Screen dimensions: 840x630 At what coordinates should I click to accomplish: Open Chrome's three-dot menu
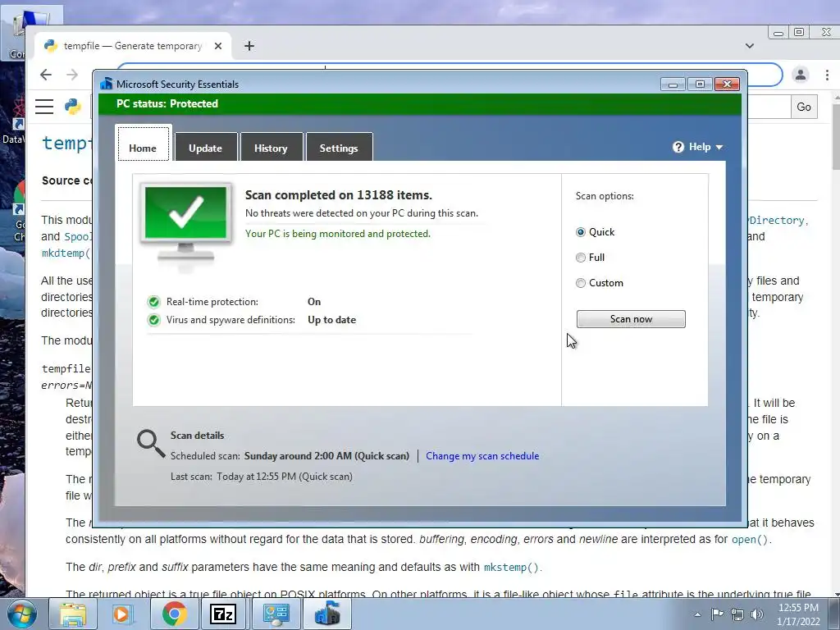827,75
